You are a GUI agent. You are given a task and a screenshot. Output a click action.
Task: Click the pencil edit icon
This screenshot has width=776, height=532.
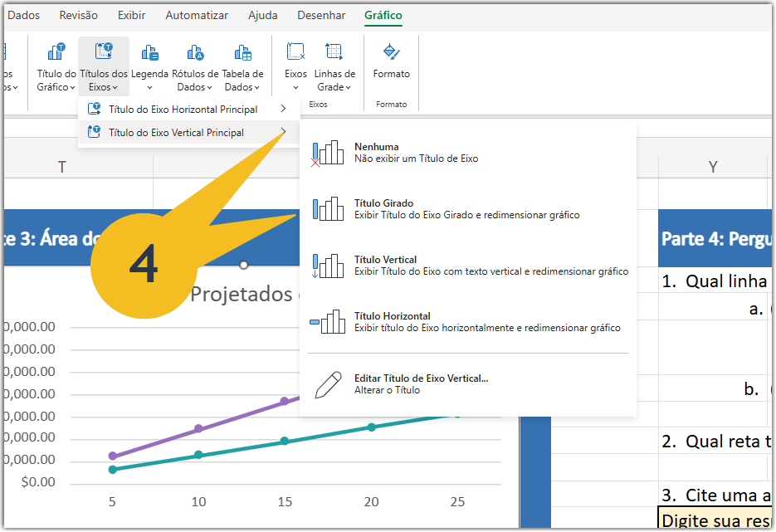tap(328, 384)
